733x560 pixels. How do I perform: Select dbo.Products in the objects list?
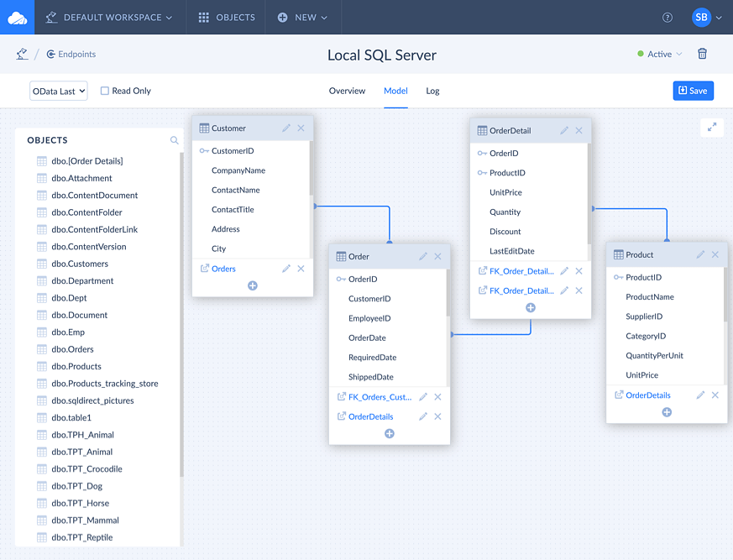click(76, 366)
